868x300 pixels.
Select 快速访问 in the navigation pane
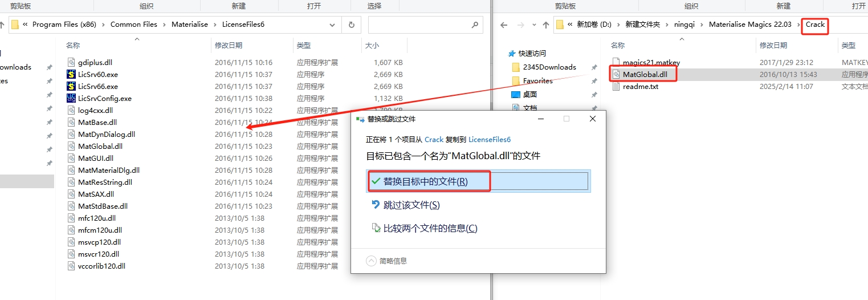tap(527, 53)
